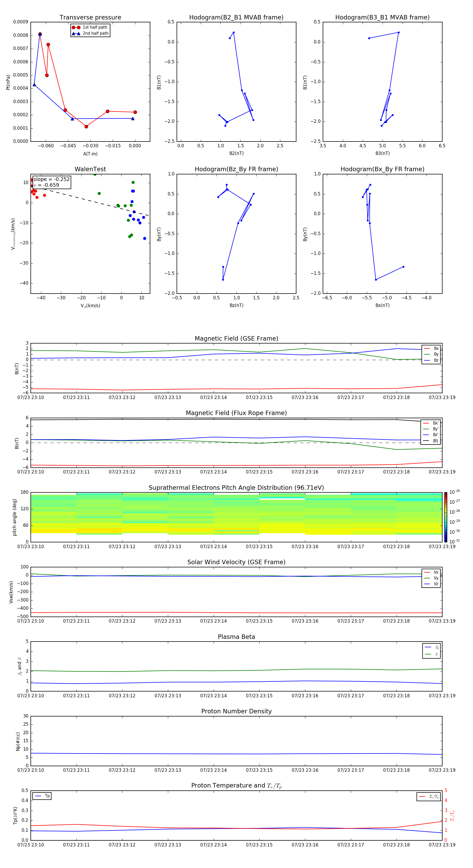Click the "Transverse pressure" plot title
The height and width of the screenshot is (868, 473).
pyautogui.click(x=90, y=18)
